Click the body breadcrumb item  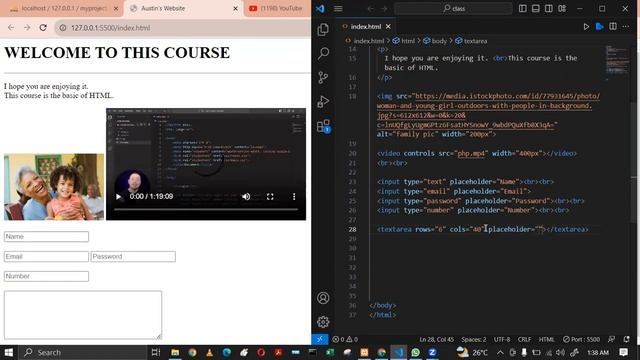click(x=439, y=41)
